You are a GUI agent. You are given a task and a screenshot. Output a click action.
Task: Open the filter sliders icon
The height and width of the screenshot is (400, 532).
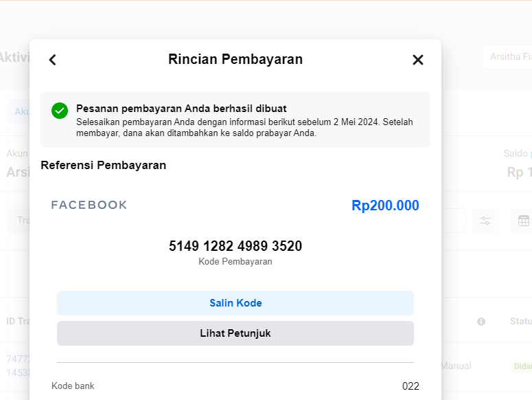tap(485, 221)
